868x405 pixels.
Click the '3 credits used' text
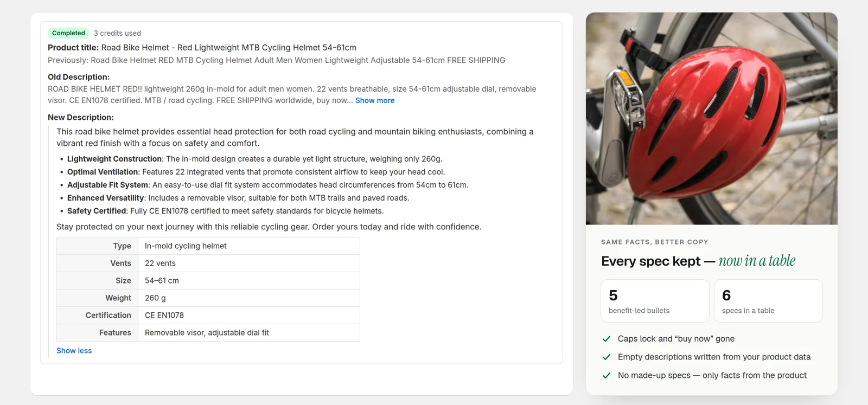point(117,33)
